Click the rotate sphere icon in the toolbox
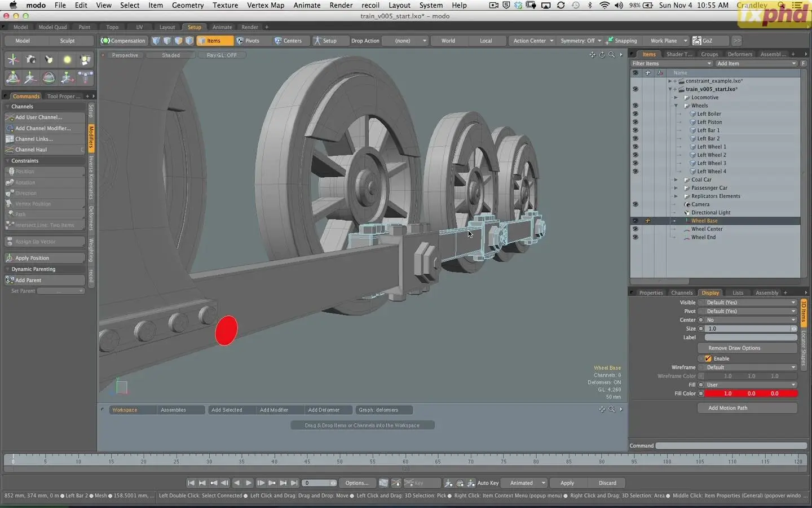This screenshot has width=812, height=508. coord(48,77)
